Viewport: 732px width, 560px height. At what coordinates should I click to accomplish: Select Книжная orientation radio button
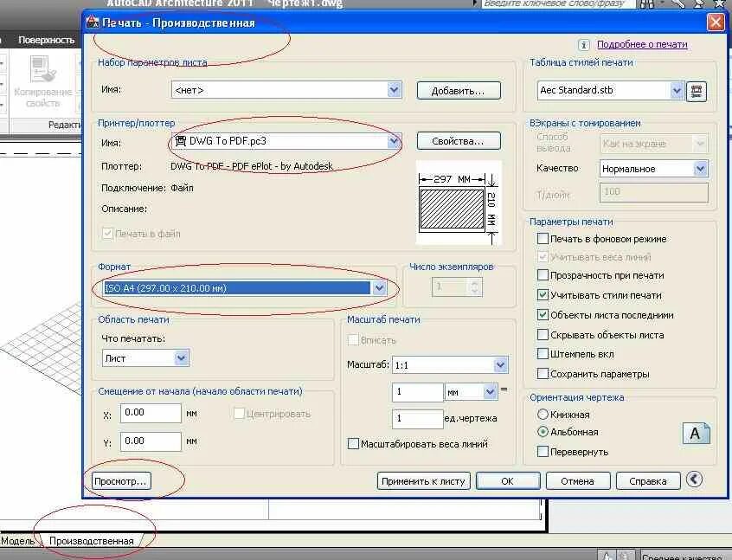click(x=543, y=415)
